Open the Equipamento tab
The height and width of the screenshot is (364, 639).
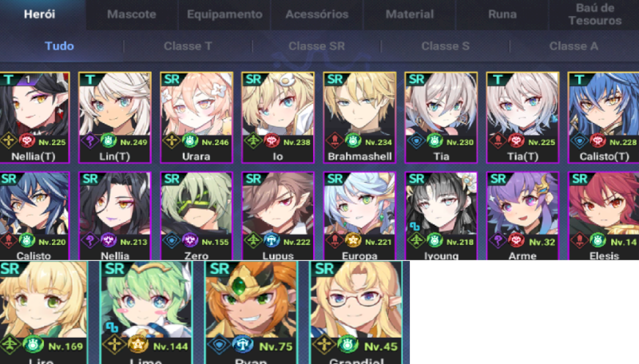[224, 14]
